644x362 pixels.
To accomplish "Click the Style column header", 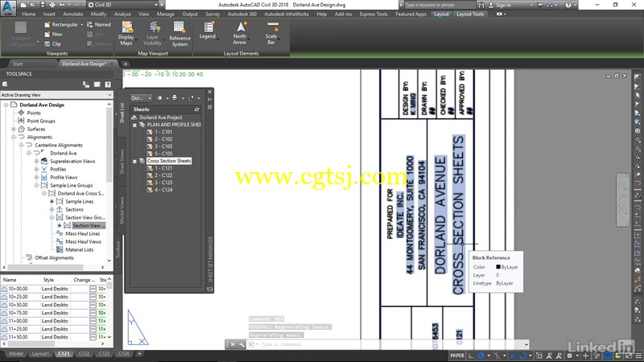I will (48, 280).
